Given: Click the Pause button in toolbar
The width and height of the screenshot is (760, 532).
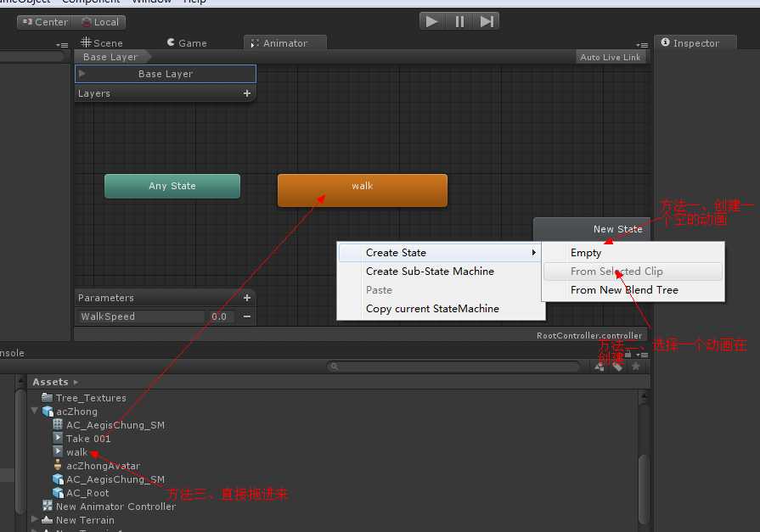Looking at the screenshot, I should tap(459, 21).
